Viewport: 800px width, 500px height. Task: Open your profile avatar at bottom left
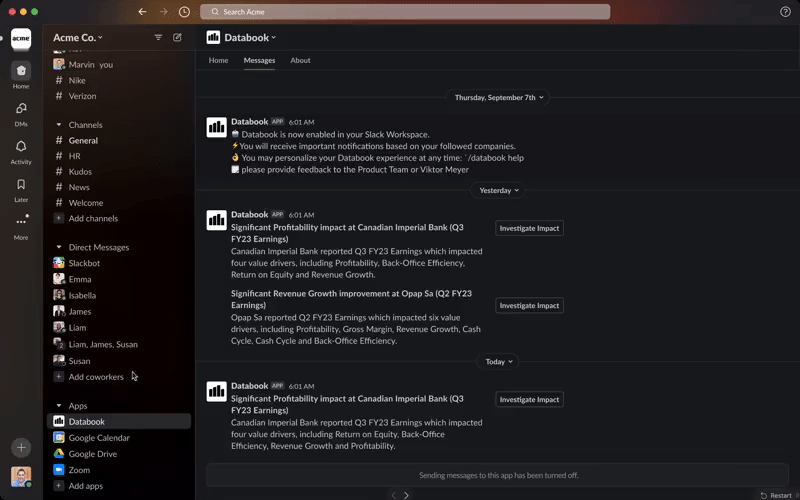tap(21, 477)
